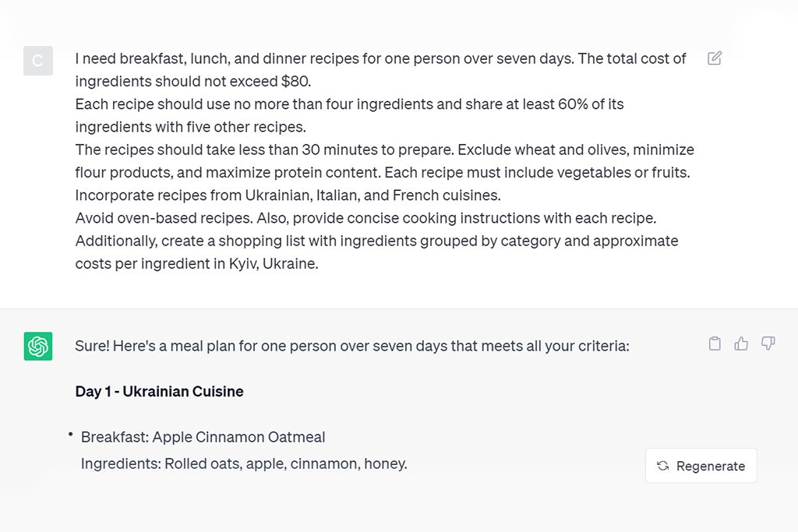This screenshot has height=532, width=798.
Task: Click the "The recipes should take less than" line
Action: pos(384,150)
